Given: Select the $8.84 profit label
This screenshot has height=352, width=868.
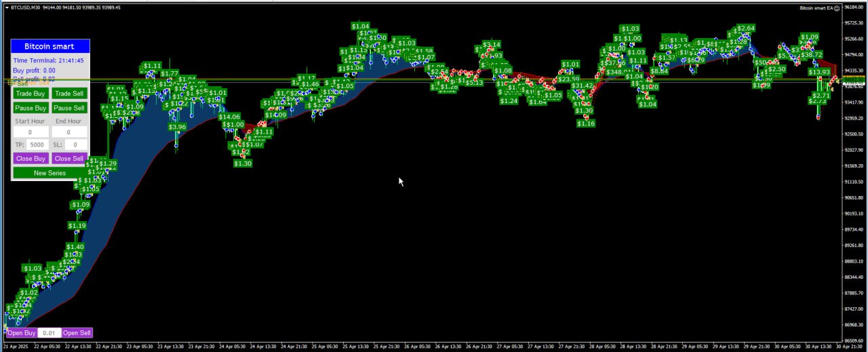Looking at the screenshot, I should click(x=659, y=71).
